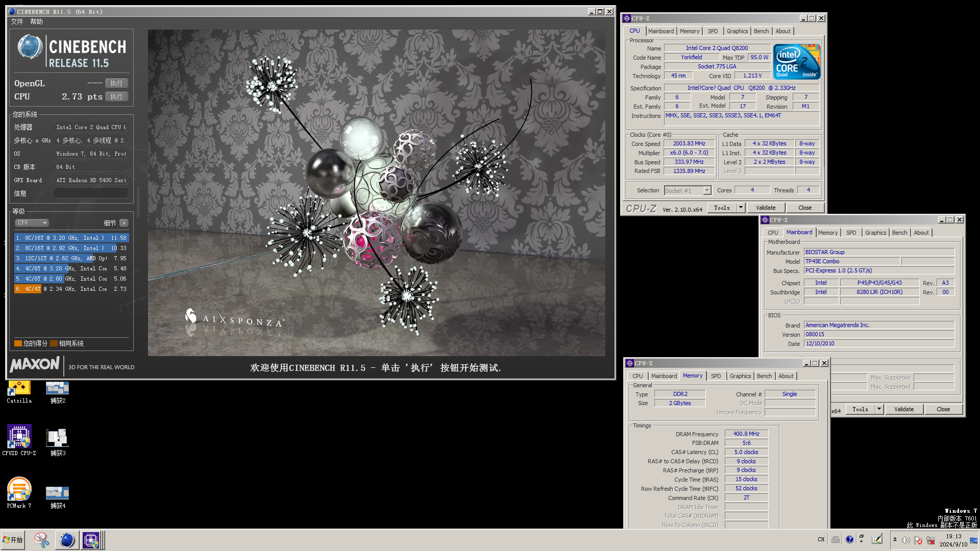The width and height of the screenshot is (980, 551).
Task: Click the Show desktop tray button
Action: (x=974, y=540)
